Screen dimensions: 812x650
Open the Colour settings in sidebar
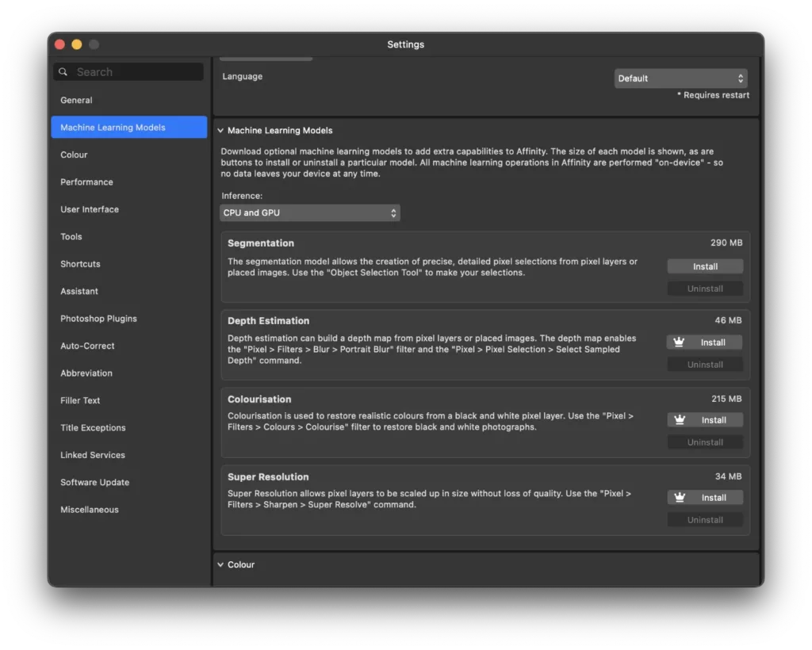click(x=74, y=155)
